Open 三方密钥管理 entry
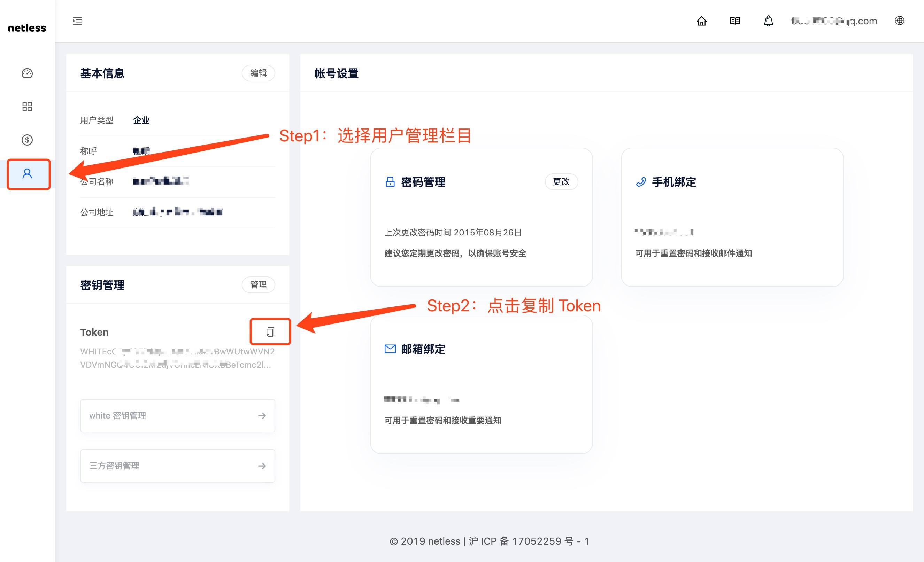Screen dimensions: 924x562 click(x=177, y=466)
